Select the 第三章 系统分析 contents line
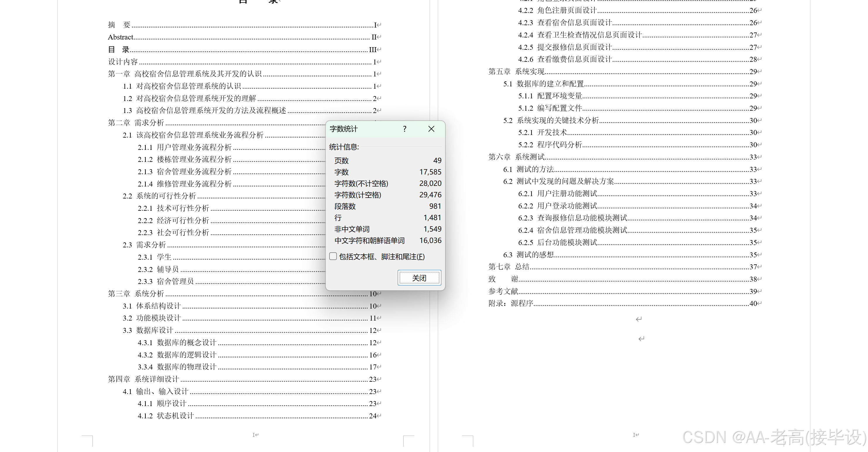The width and height of the screenshot is (868, 452). click(136, 294)
